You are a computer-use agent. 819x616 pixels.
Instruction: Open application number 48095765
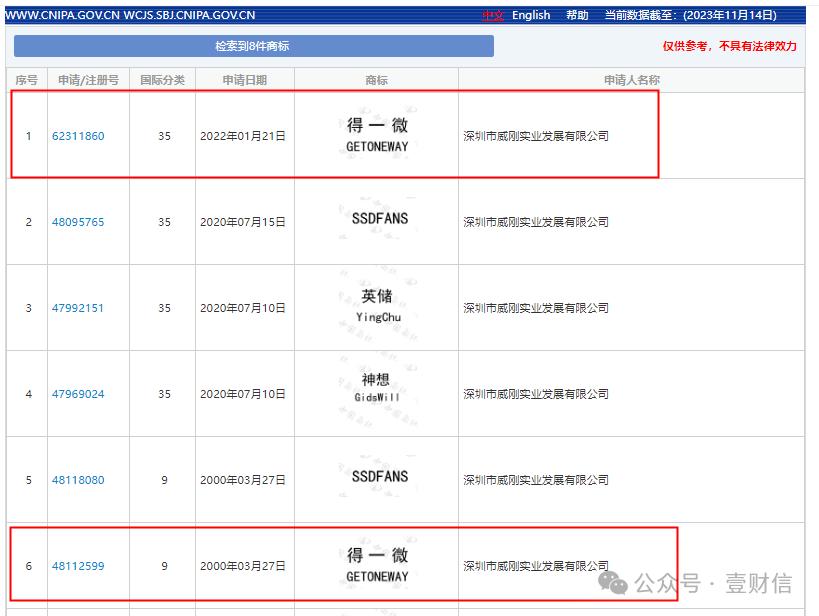coord(78,222)
